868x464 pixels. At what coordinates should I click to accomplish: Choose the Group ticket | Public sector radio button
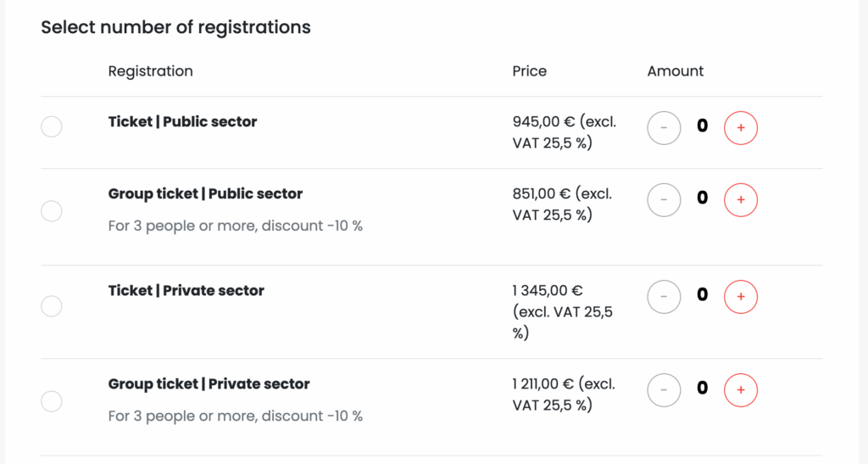tap(52, 211)
